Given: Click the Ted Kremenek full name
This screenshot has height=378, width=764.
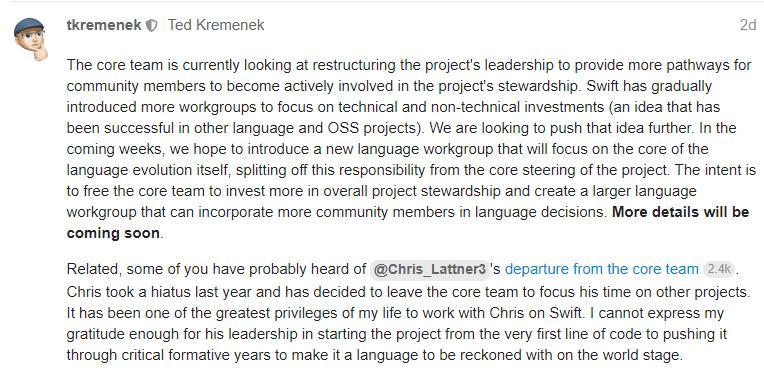Looking at the screenshot, I should click(x=216, y=25).
